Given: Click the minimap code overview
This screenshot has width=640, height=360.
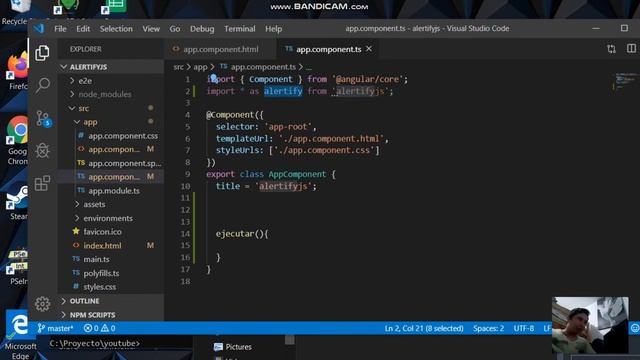Looking at the screenshot, I should pos(625,81).
